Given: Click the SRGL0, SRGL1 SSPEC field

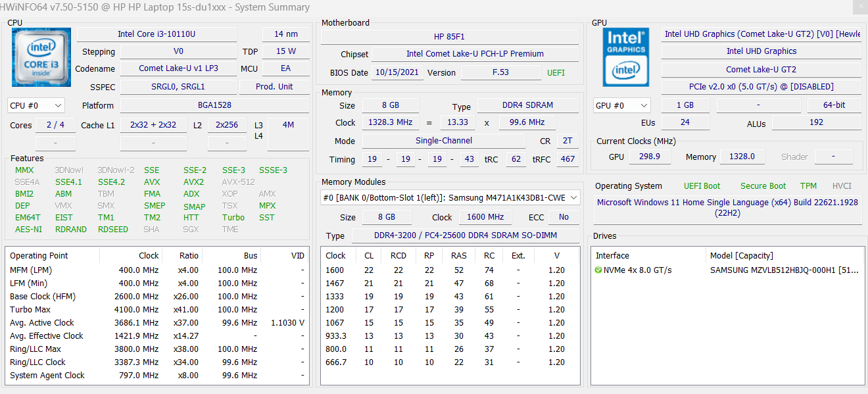Looking at the screenshot, I should coord(178,86).
